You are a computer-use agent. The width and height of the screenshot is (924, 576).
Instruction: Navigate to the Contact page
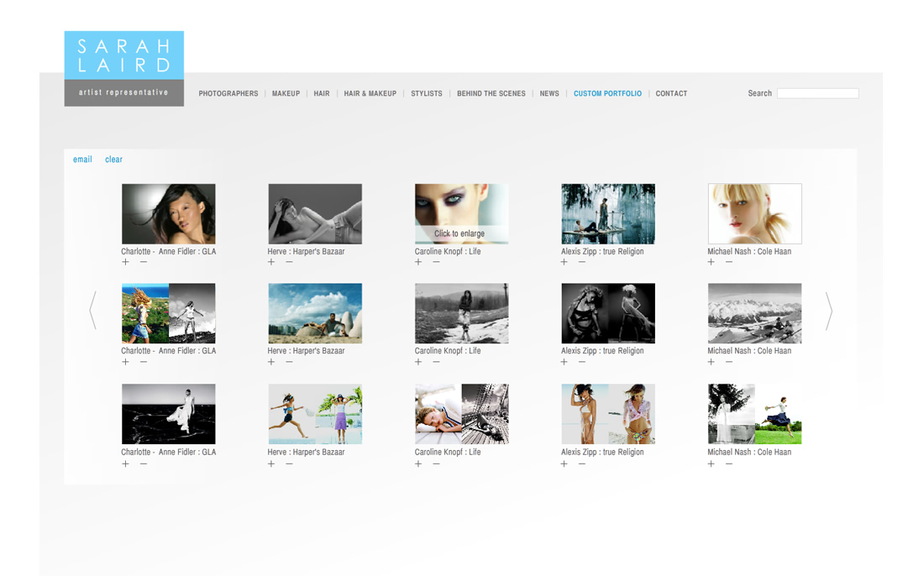[x=671, y=94]
